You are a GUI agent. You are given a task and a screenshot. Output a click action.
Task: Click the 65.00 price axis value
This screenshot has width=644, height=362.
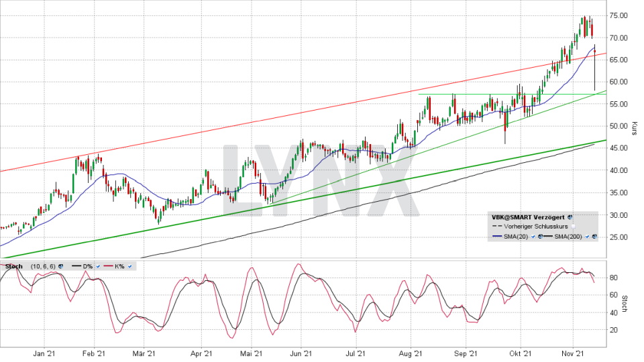619,60
